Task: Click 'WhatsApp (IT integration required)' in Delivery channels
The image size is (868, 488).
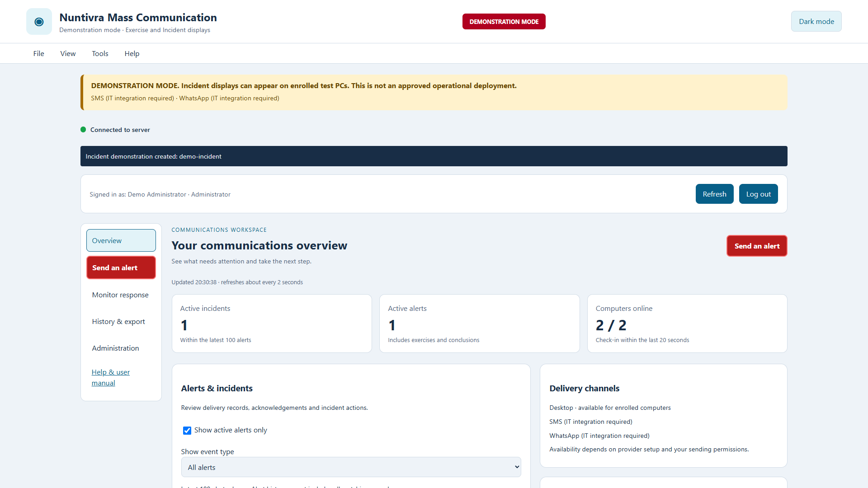Action: pos(599,436)
